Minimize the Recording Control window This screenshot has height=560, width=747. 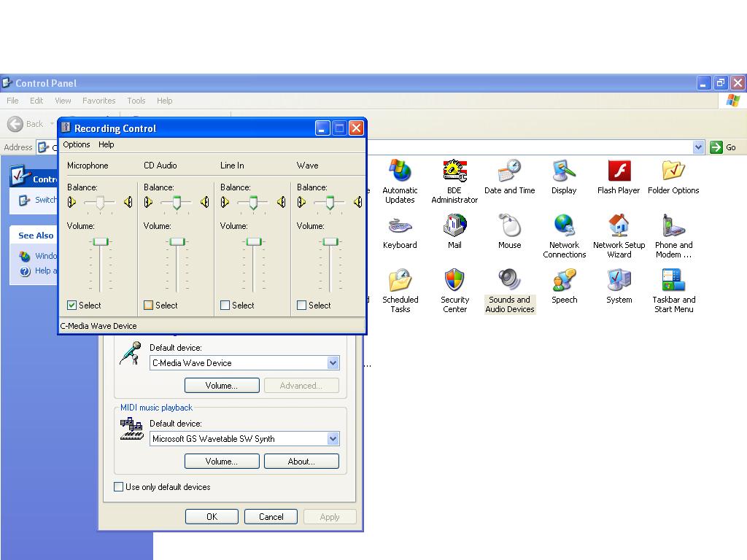(322, 128)
